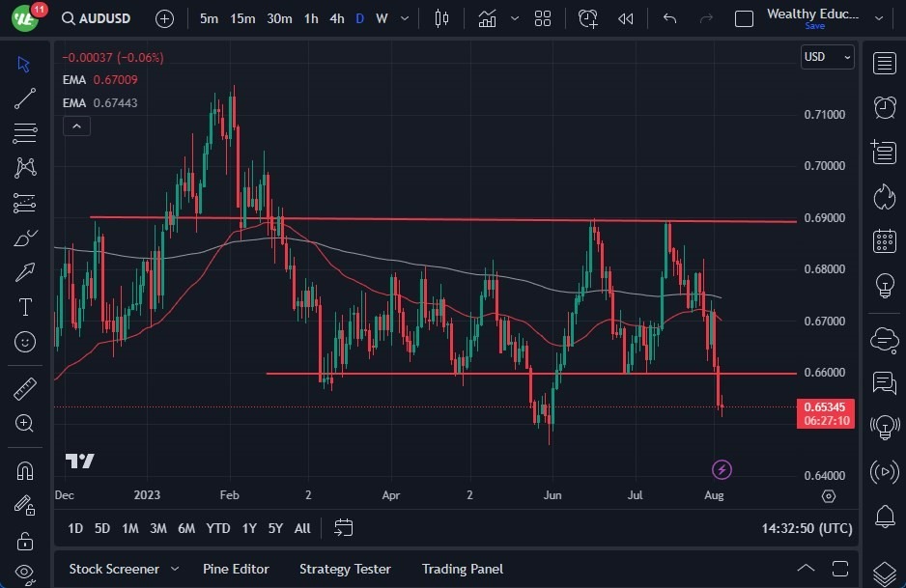The image size is (906, 588).
Task: Open the Watchlist panel
Action: click(885, 63)
